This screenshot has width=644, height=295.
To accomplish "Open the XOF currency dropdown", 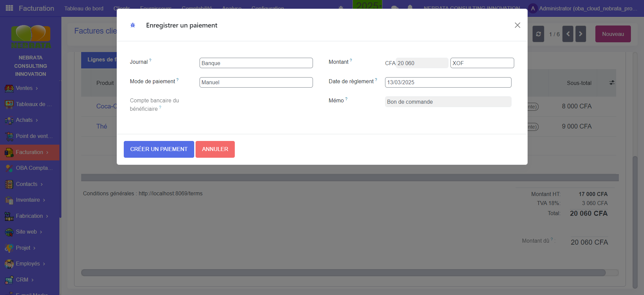I will point(482,63).
